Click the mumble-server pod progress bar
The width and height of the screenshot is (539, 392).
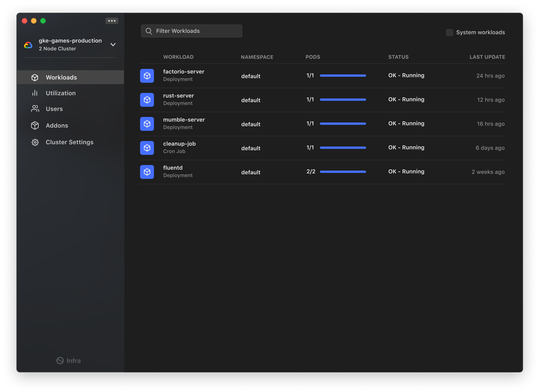[343, 124]
